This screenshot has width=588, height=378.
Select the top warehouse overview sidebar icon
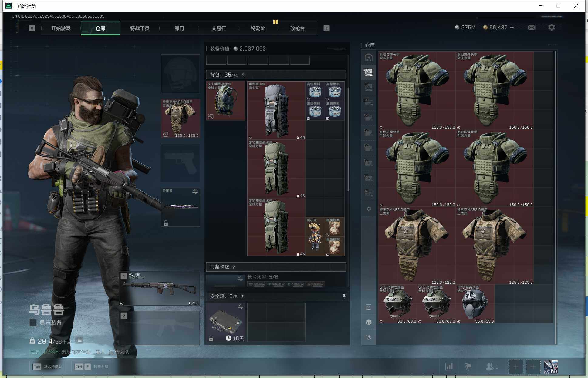click(x=369, y=58)
